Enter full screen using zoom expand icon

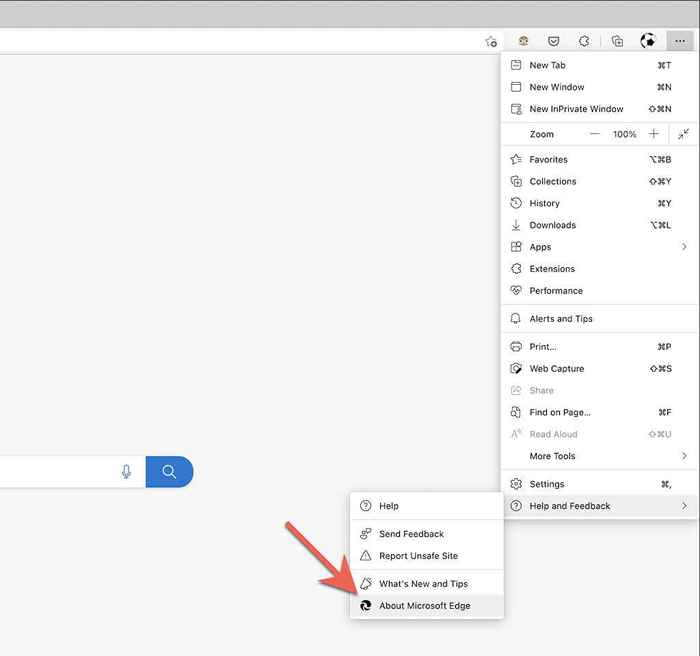point(683,134)
